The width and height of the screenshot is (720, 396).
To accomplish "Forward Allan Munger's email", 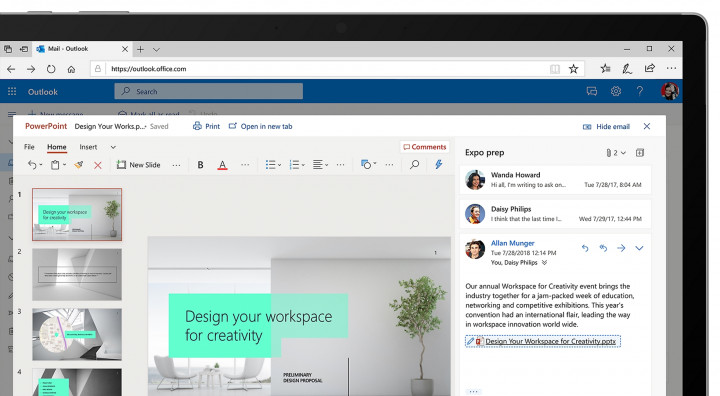I will pyautogui.click(x=621, y=248).
